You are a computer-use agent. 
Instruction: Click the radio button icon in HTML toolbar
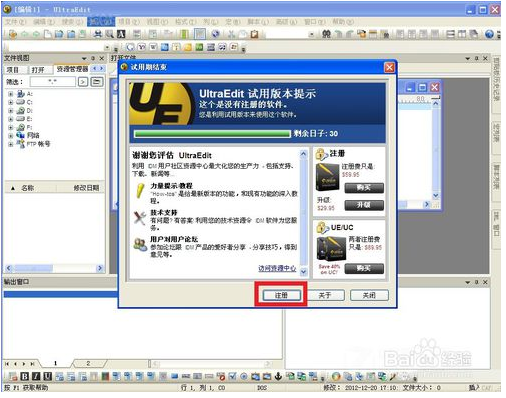point(244,376)
